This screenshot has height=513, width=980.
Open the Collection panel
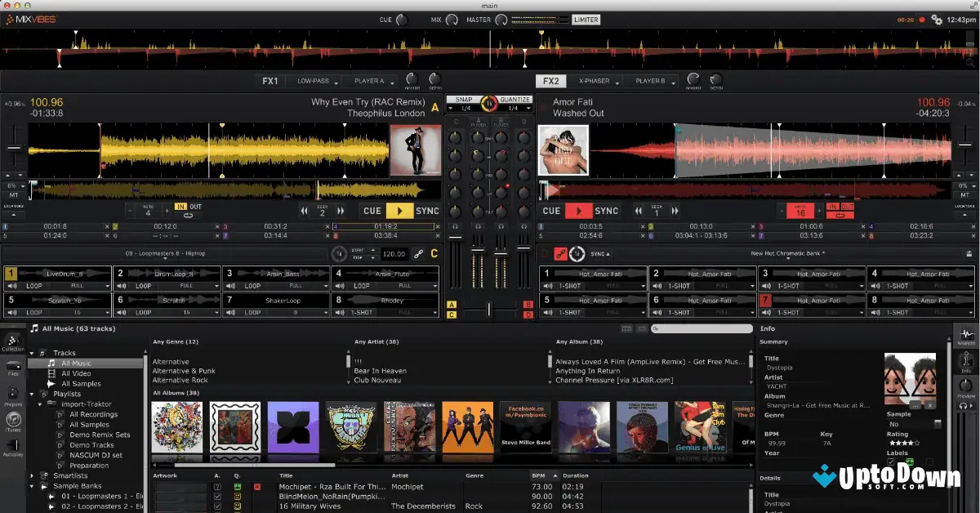click(x=12, y=341)
